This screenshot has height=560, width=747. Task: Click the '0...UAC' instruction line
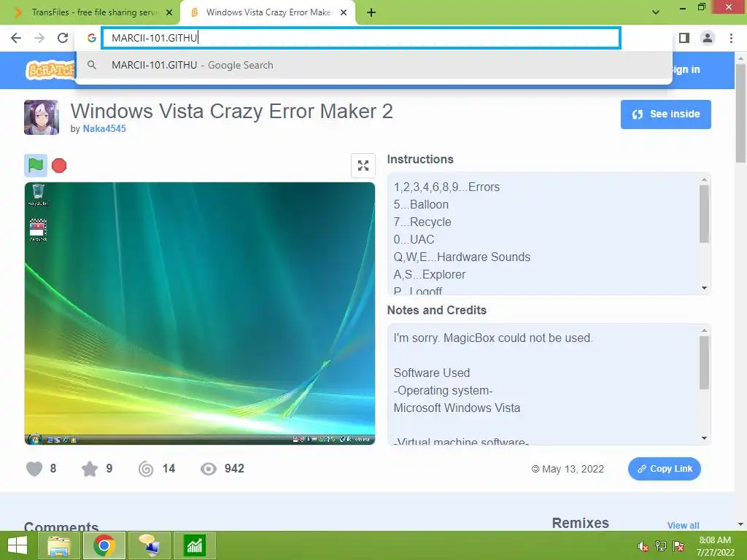[x=414, y=239]
